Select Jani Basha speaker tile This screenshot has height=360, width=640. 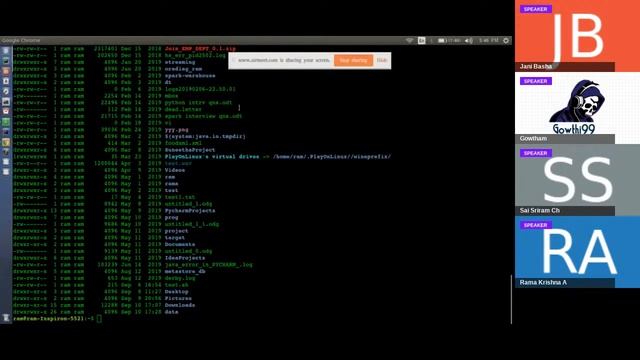(x=577, y=36)
